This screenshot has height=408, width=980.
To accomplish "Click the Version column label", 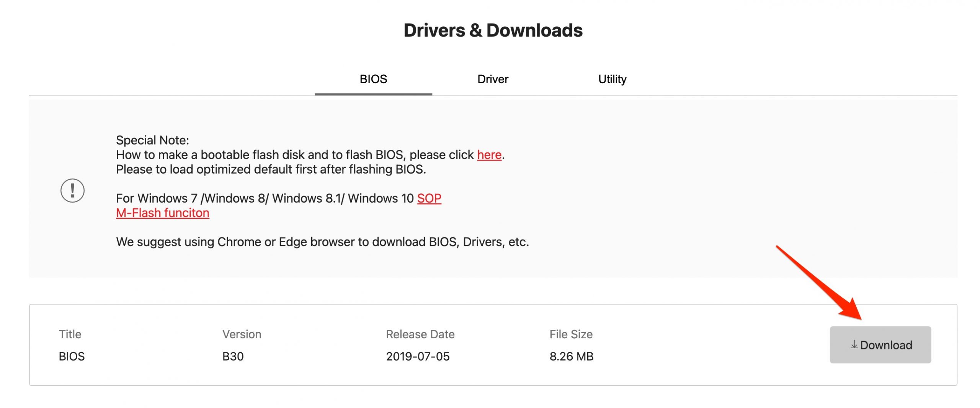I will tap(242, 334).
